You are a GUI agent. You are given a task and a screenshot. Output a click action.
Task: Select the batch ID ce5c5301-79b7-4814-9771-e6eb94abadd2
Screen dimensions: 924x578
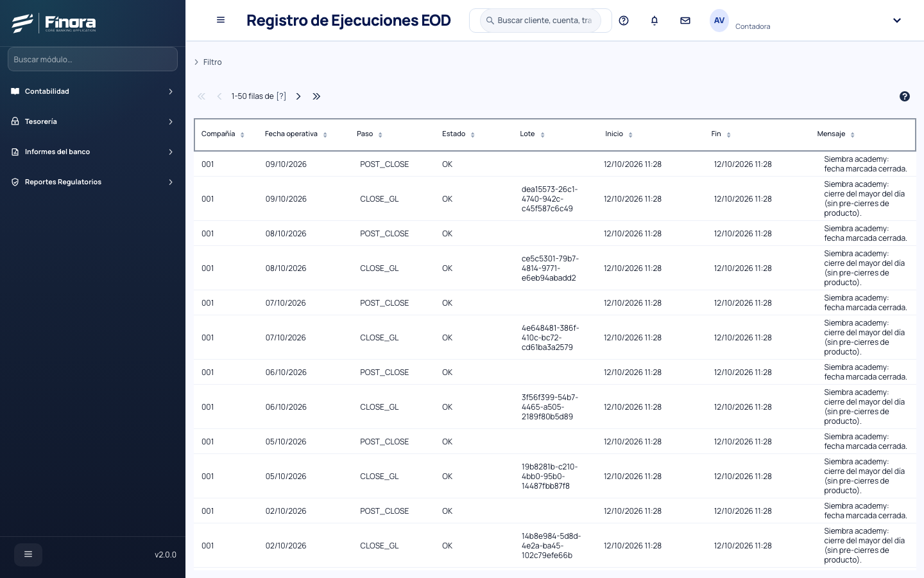point(551,268)
